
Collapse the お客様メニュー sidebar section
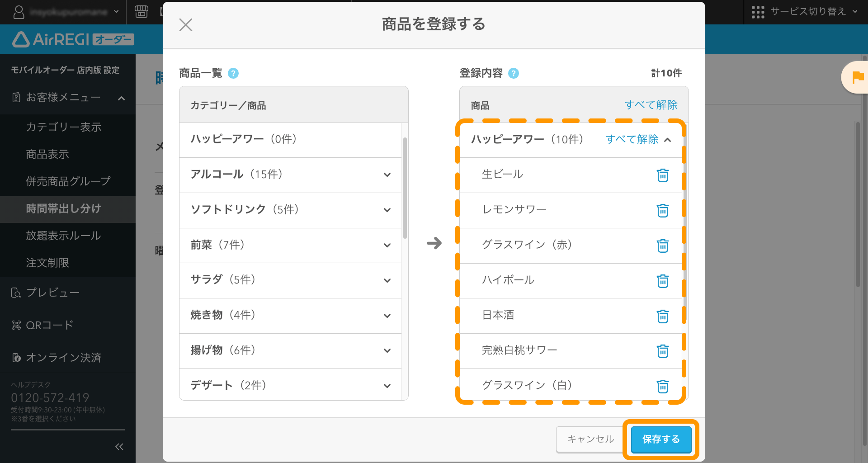click(x=121, y=98)
